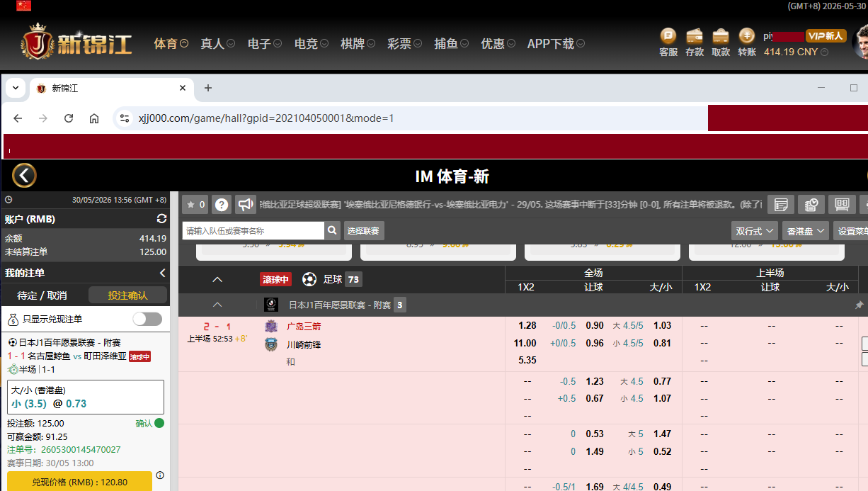Toggle 只显示兑现注单 switch

[147, 319]
